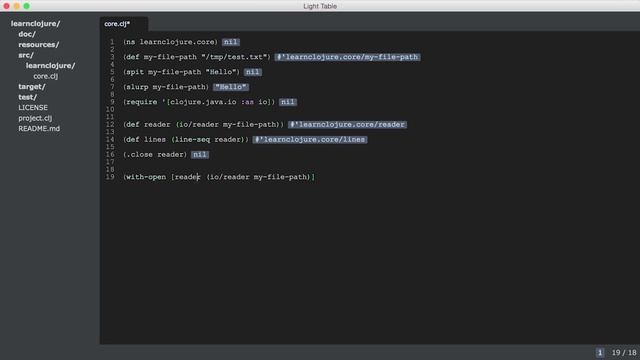The height and width of the screenshot is (360, 640).
Task: Click the nil result after spit line
Action: (253, 72)
